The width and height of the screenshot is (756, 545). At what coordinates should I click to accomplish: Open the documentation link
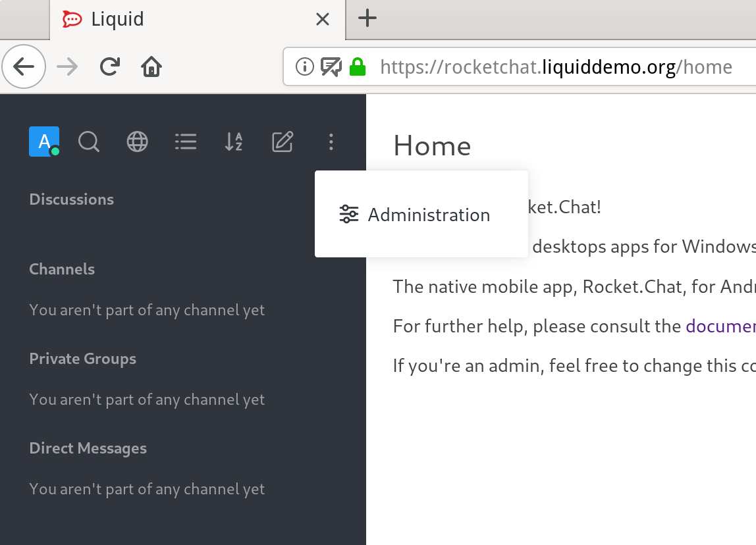pyautogui.click(x=720, y=326)
